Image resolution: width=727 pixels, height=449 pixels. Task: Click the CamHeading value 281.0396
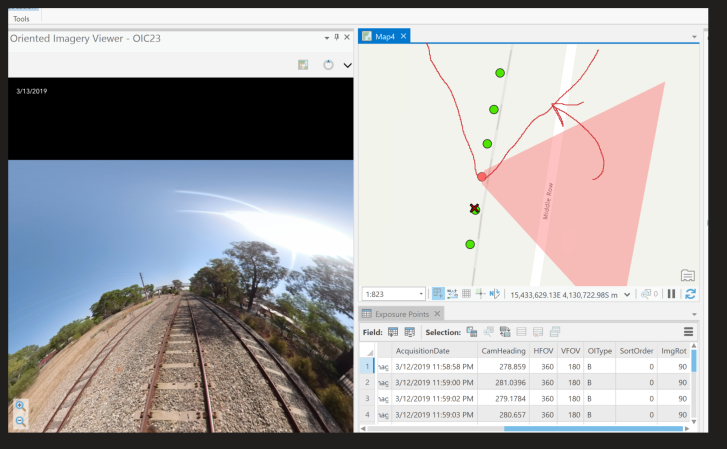pyautogui.click(x=503, y=382)
